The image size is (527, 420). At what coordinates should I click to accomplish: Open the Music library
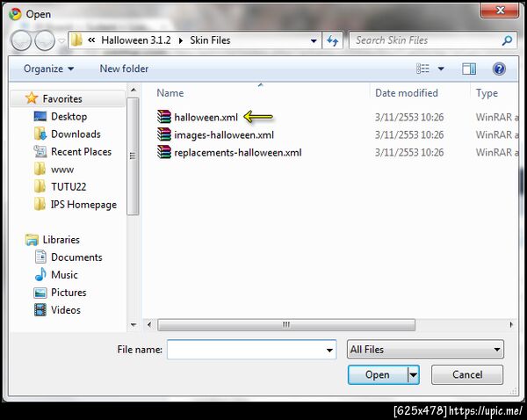(x=64, y=275)
